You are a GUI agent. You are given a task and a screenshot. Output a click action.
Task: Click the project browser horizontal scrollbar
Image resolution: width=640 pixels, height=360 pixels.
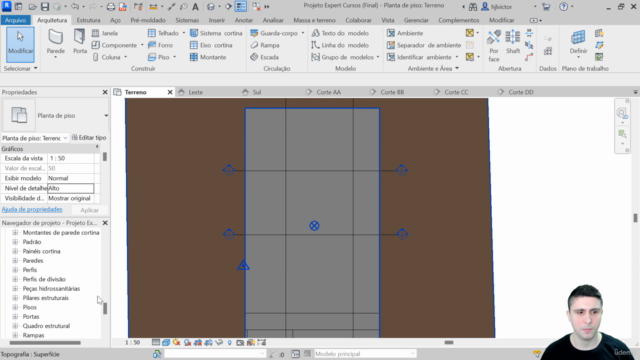[45, 343]
